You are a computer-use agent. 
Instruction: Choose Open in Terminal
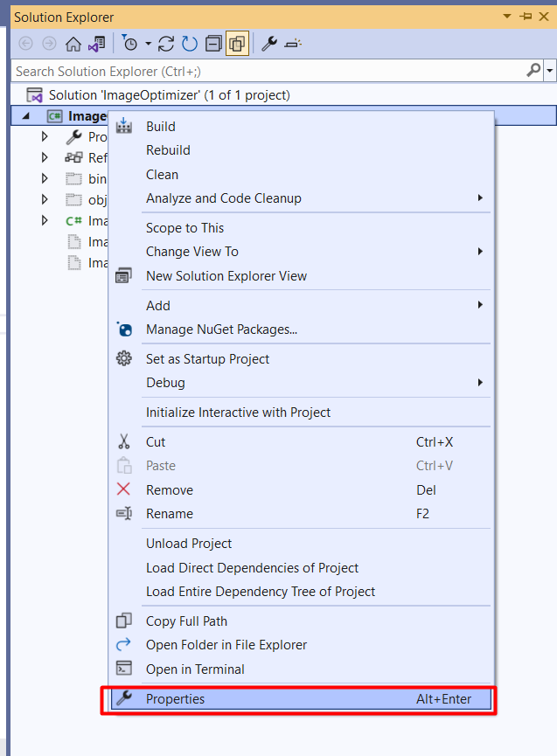tap(302, 669)
